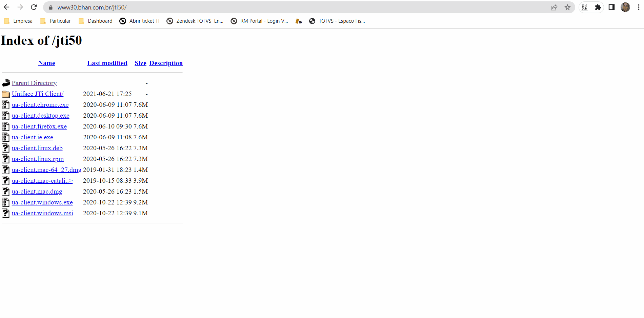Screen dimensions: 644x318
Task: Sort listing by Name column
Action: coord(46,63)
